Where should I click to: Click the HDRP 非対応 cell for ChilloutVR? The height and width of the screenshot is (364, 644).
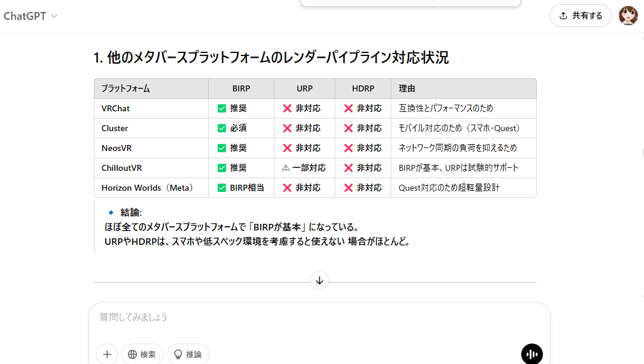[363, 168]
